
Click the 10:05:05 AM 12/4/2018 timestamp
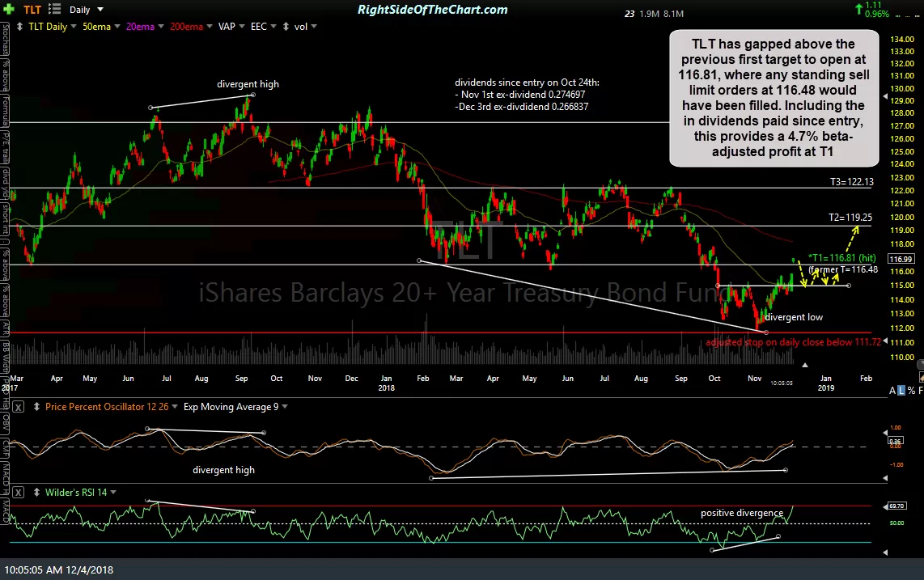click(59, 570)
